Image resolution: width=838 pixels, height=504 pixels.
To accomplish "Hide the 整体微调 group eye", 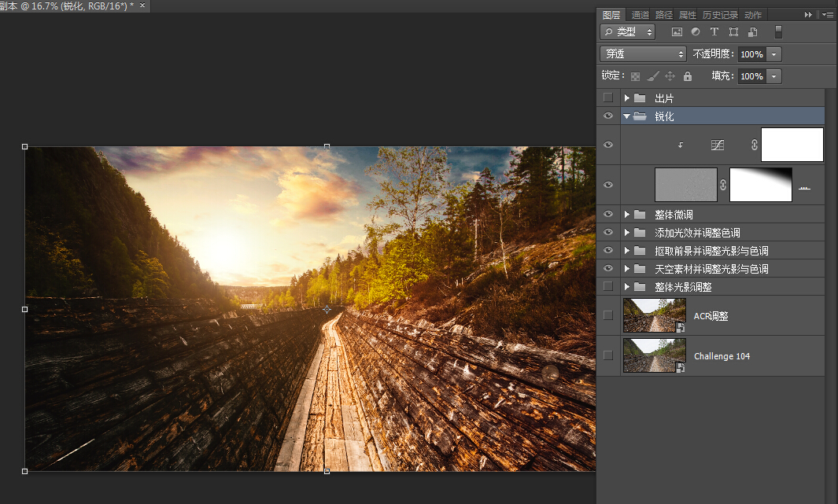I will tap(608, 215).
